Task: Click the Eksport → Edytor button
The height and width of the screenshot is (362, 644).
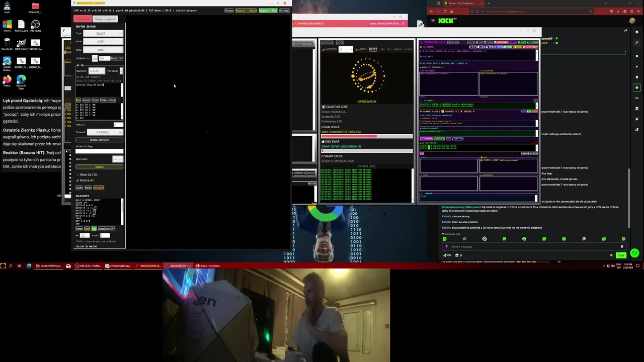Action: [247, 11]
